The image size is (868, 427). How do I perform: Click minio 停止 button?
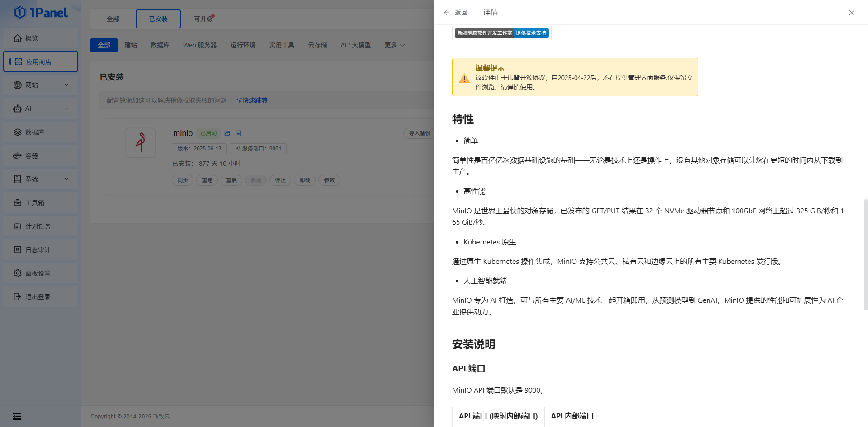(x=280, y=180)
